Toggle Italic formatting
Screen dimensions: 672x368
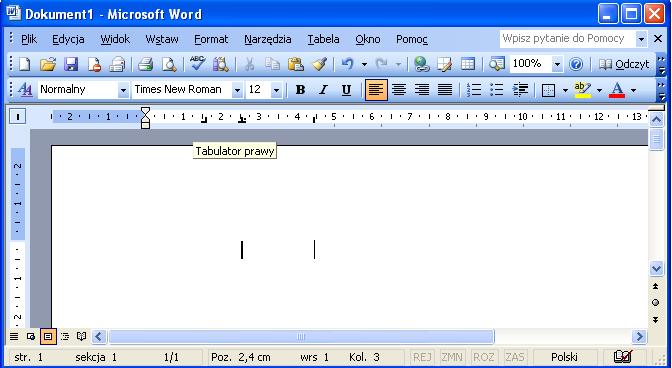click(x=323, y=90)
